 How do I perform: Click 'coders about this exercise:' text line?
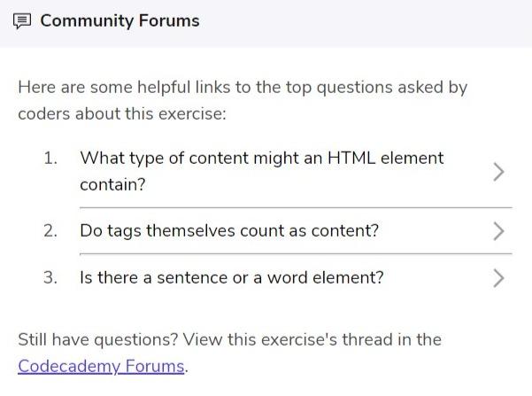[122, 113]
